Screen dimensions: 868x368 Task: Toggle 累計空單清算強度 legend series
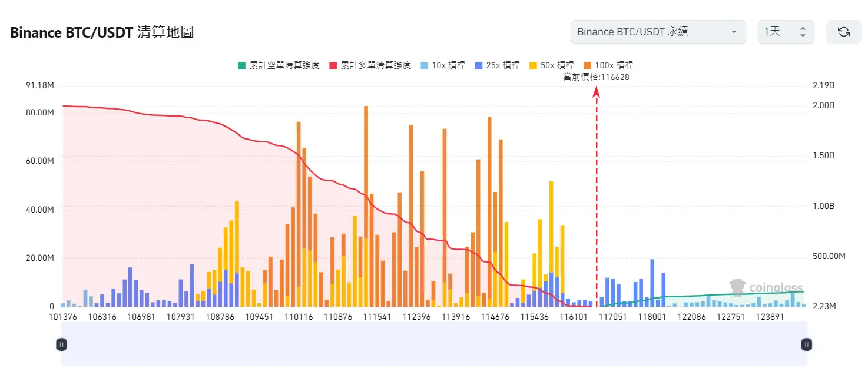[278, 65]
